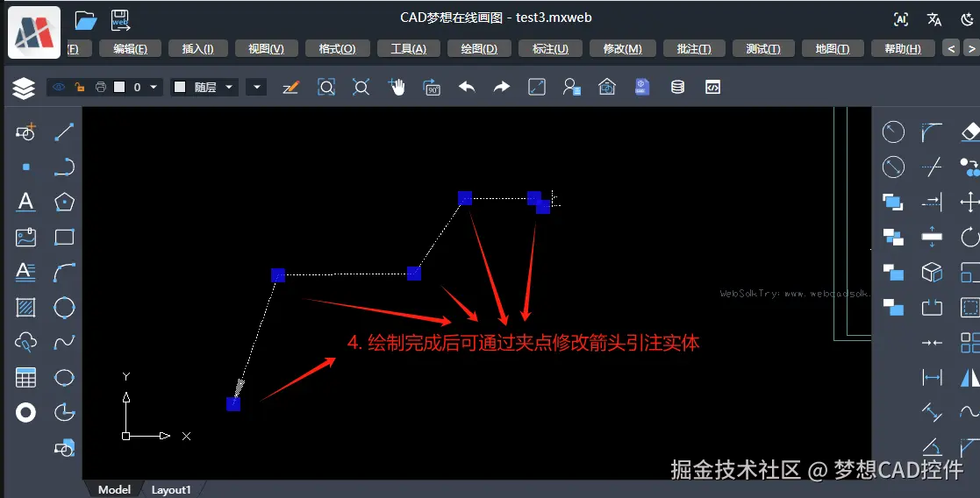
Task: Toggle the layer lock icon
Action: click(79, 87)
